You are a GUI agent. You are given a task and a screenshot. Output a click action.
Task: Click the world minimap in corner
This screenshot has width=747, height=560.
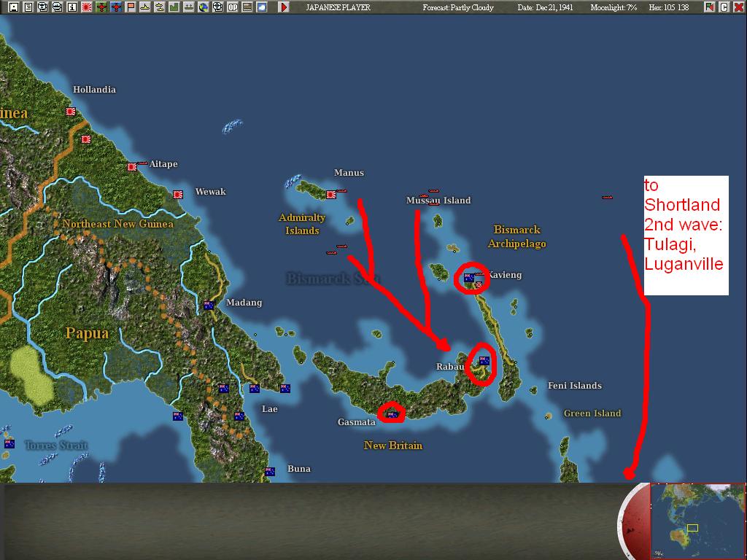click(698, 521)
